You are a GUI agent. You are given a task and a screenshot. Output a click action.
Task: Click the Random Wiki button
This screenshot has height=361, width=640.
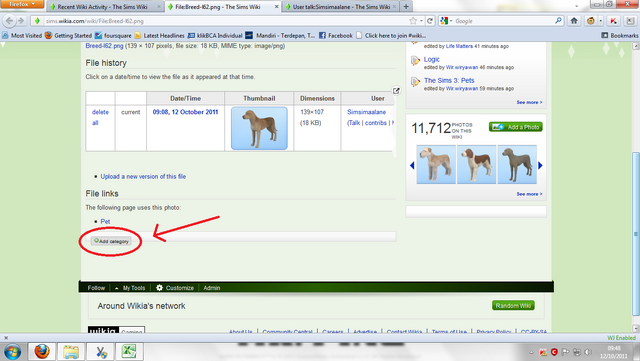[x=513, y=305]
